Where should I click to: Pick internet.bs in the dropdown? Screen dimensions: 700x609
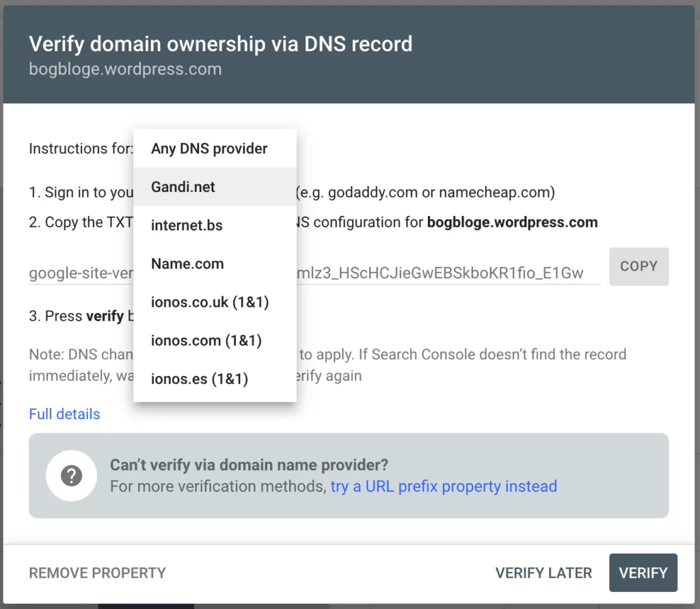[215, 225]
